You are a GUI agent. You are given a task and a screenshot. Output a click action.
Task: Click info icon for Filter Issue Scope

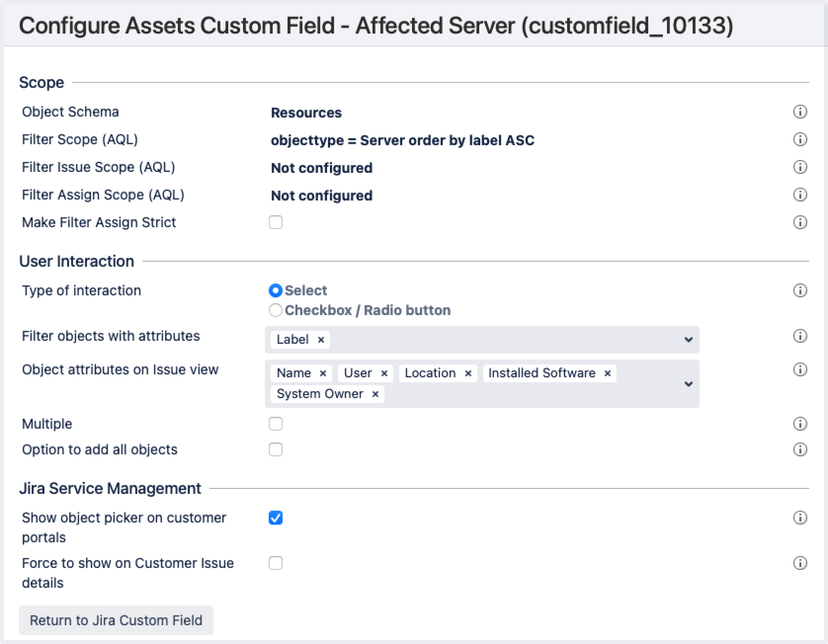coord(800,167)
